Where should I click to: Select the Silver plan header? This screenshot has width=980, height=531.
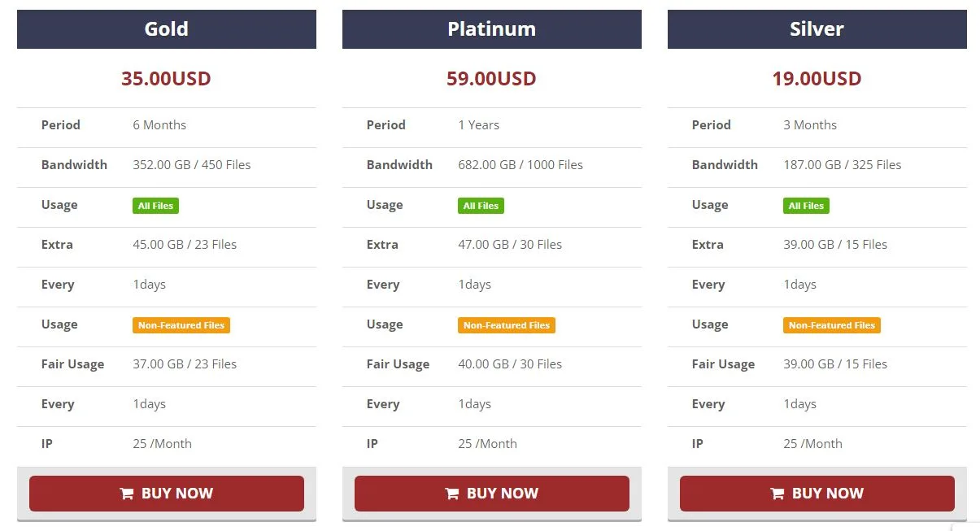pos(817,29)
